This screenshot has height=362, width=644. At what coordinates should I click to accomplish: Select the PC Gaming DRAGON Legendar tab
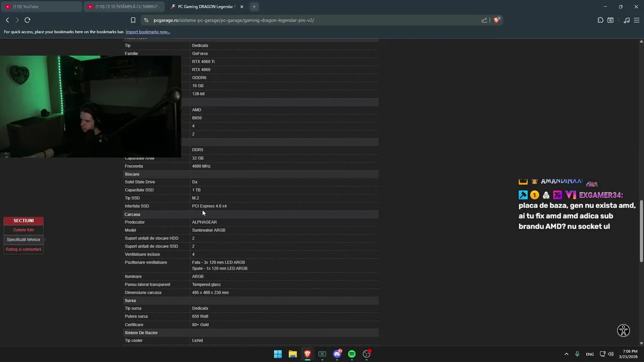pos(205,7)
